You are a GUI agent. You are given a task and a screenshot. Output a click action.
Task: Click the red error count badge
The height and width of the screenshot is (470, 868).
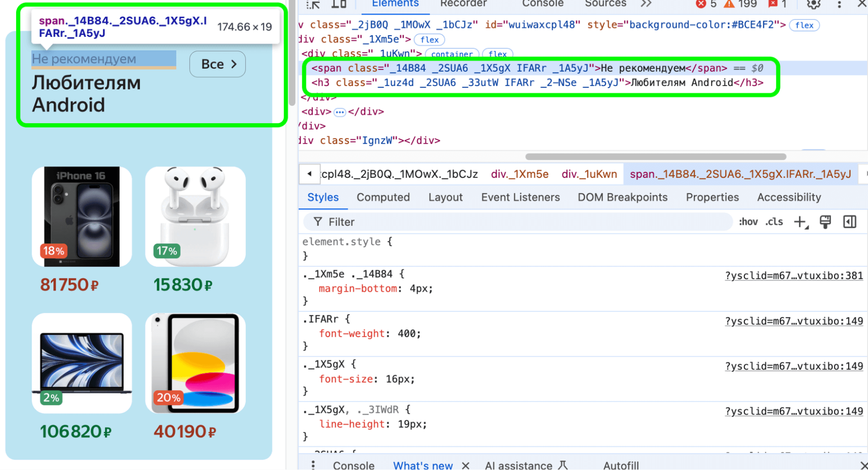tap(706, 4)
